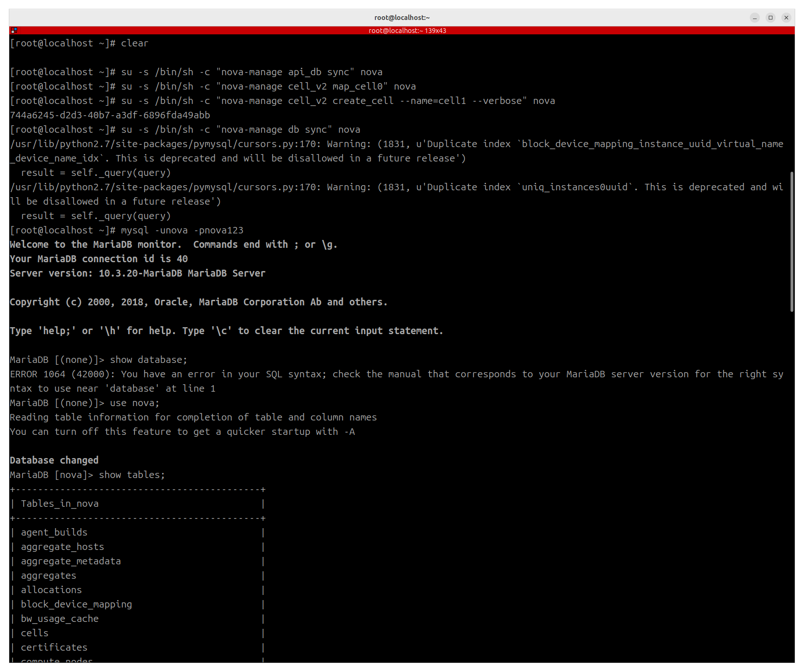Click the window title 'root@localhost:~'
The height and width of the screenshot is (672, 804).
(x=402, y=18)
